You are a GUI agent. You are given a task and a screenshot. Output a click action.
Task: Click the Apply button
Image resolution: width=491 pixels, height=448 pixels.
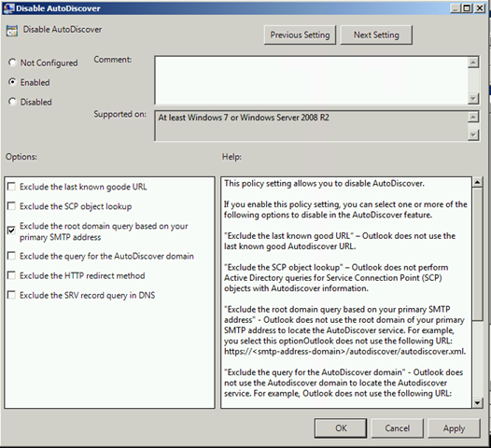(x=454, y=428)
